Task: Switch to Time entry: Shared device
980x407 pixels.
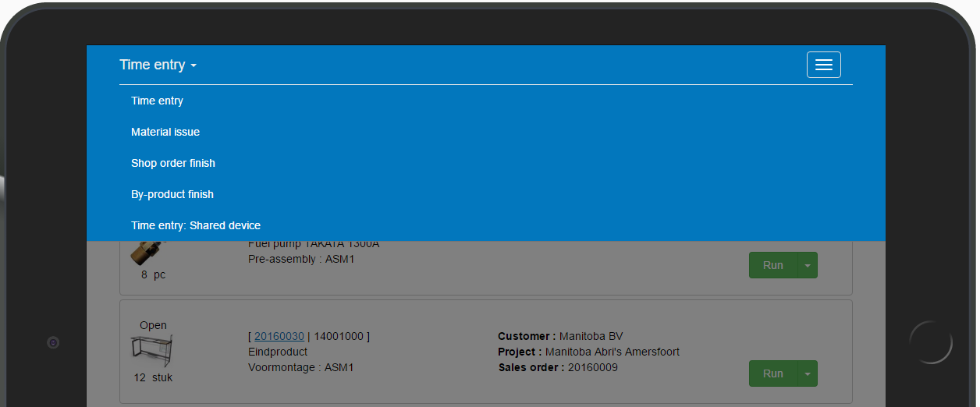Action: click(196, 225)
